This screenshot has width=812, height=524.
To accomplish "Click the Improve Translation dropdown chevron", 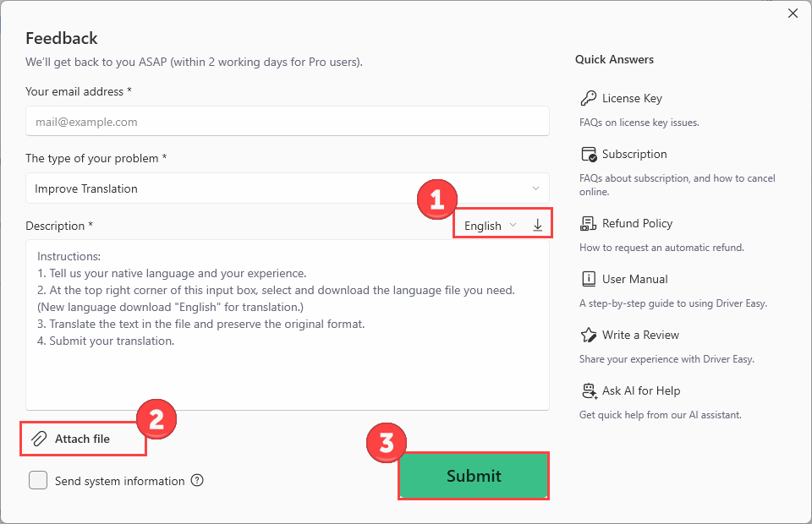I will 535,188.
